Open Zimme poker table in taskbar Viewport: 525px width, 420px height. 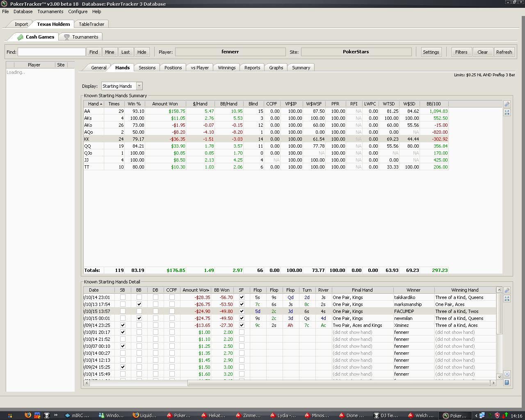pos(248,415)
